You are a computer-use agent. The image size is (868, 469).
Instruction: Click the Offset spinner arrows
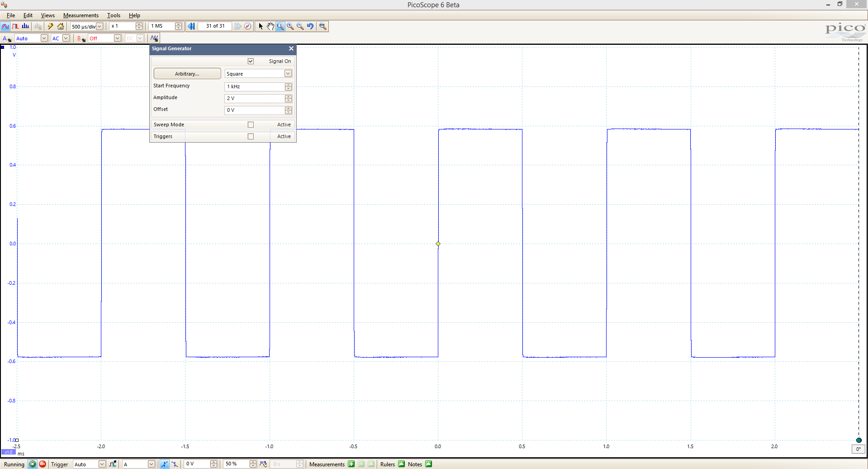(288, 110)
